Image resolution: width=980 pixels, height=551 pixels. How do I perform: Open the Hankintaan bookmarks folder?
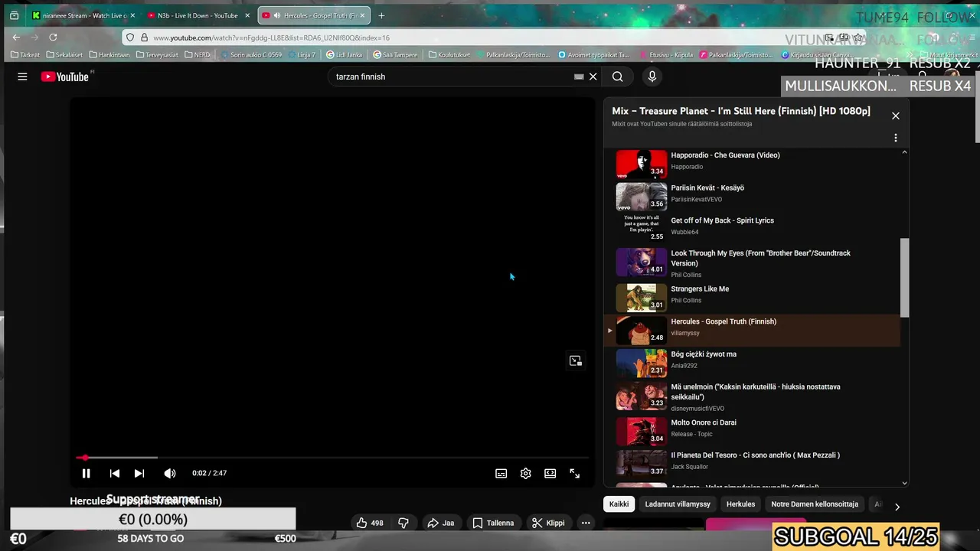[109, 55]
